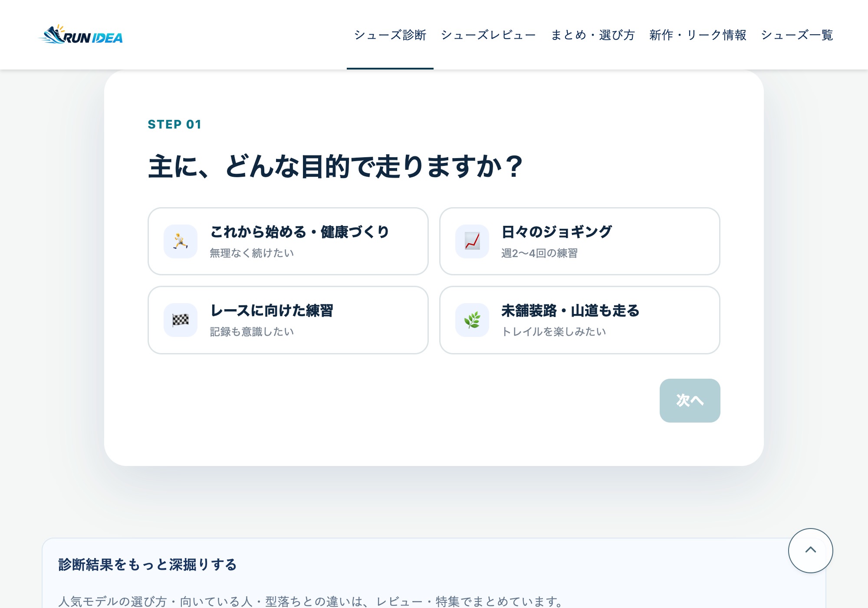Screen dimensions: 868x608
Task: Click the question heading 主に、どんな目的で走りますか？
Action: tap(336, 166)
